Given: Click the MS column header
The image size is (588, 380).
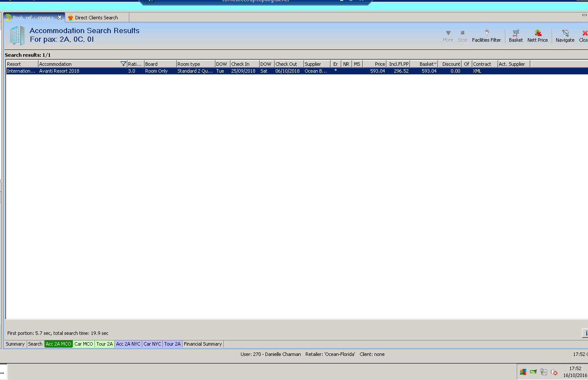Looking at the screenshot, I should coord(357,64).
